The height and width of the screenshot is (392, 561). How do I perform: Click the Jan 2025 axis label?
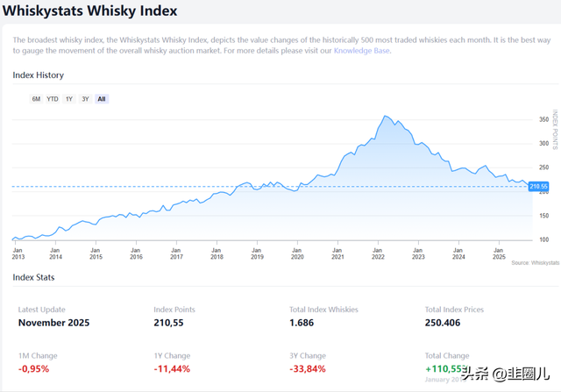pos(498,253)
